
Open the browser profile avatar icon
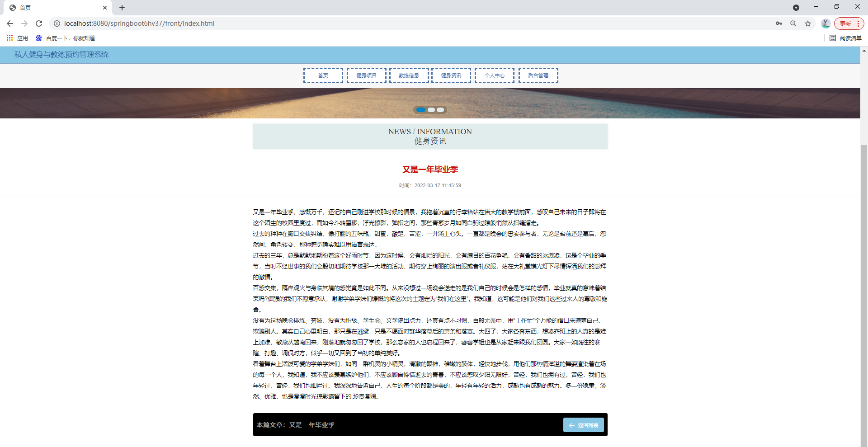[826, 24]
